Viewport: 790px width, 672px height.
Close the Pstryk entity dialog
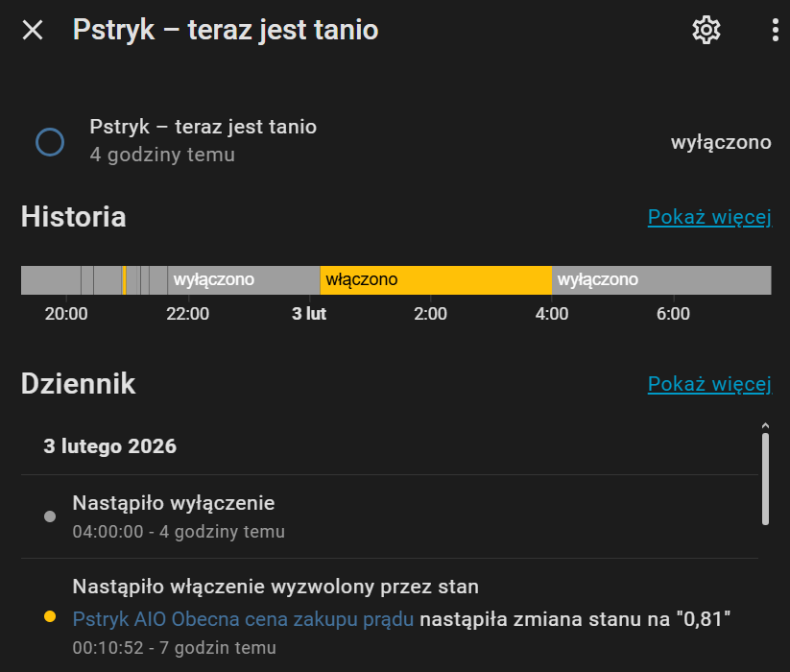tap(33, 31)
